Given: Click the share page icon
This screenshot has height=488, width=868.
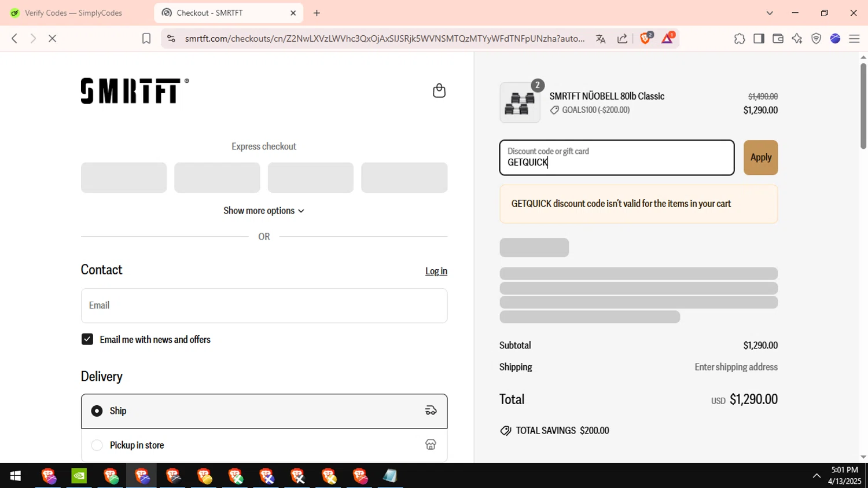Looking at the screenshot, I should [622, 39].
